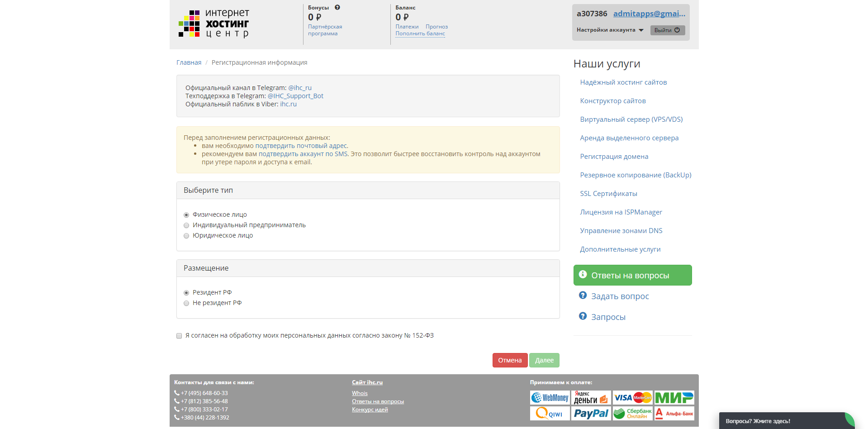This screenshot has height=429, width=868.
Task: Choose the Резидент РФ radio option
Action: click(186, 293)
